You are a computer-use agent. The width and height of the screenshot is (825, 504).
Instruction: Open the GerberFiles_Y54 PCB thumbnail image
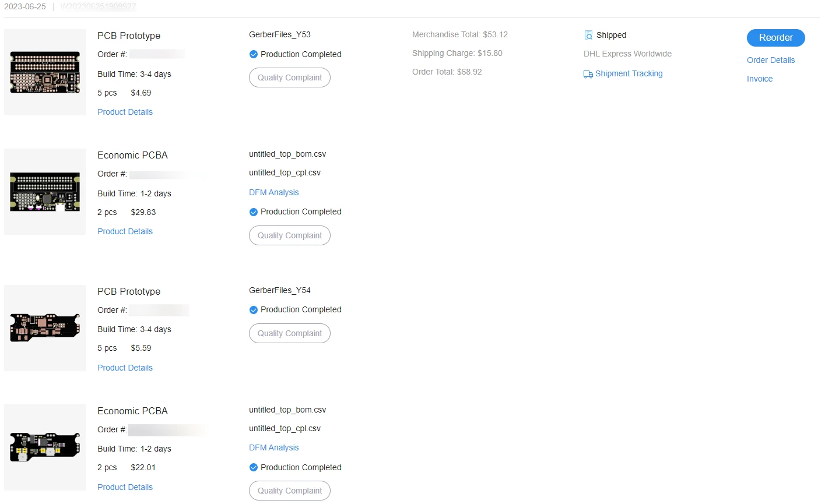[x=45, y=327]
